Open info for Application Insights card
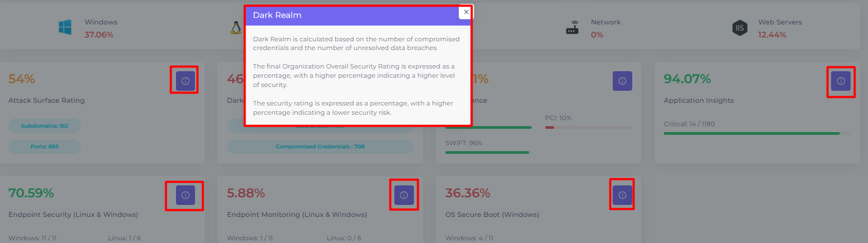The width and height of the screenshot is (868, 243). click(841, 81)
